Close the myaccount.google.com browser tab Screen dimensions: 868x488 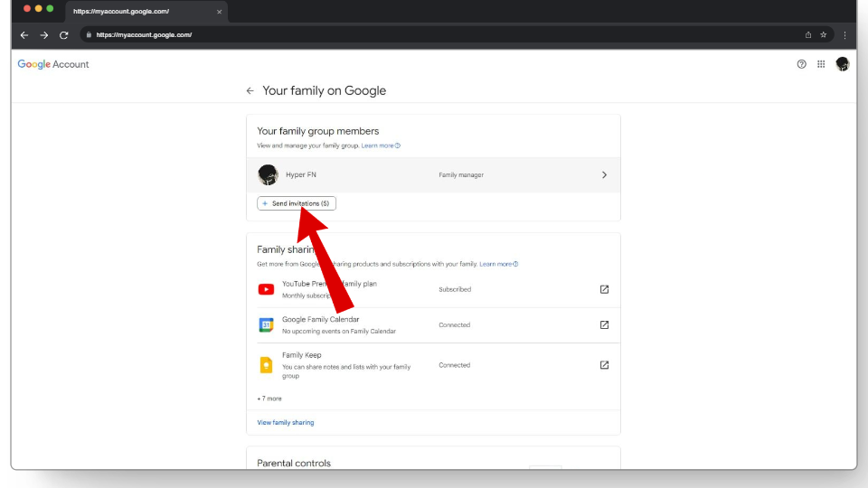pos(219,12)
